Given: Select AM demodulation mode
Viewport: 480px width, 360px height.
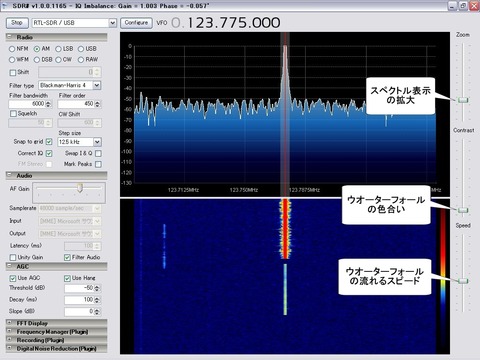Looking at the screenshot, I should [37, 49].
